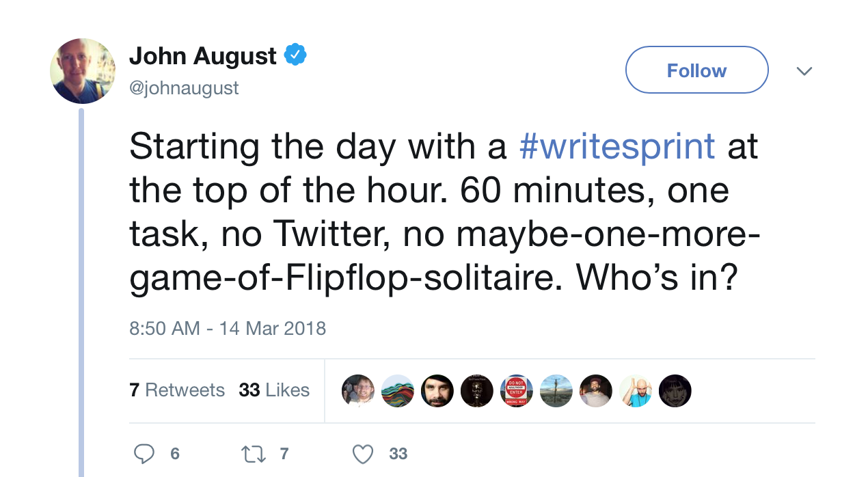Open John August's profile picture

pyautogui.click(x=82, y=71)
